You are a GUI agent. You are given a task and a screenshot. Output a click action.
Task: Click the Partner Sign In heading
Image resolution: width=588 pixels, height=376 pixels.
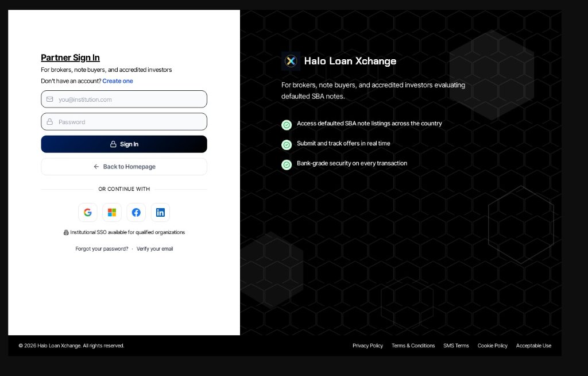70,57
